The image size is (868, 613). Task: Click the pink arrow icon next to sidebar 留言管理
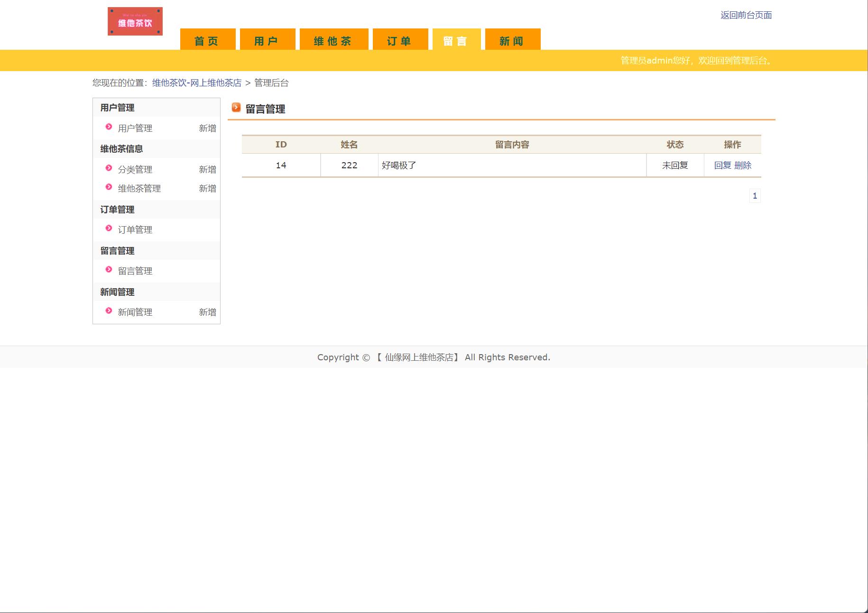pos(109,270)
